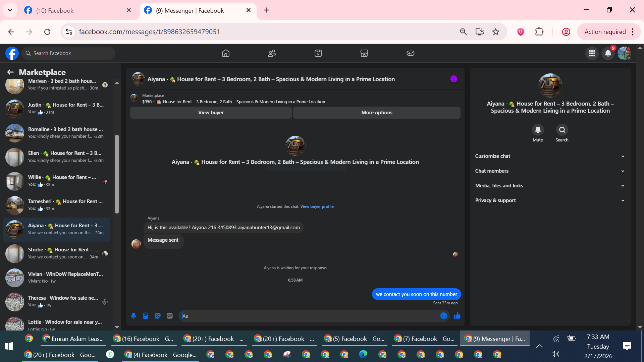The image size is (644, 362).
Task: Bookmark this page with star icon
Action: pyautogui.click(x=496, y=32)
